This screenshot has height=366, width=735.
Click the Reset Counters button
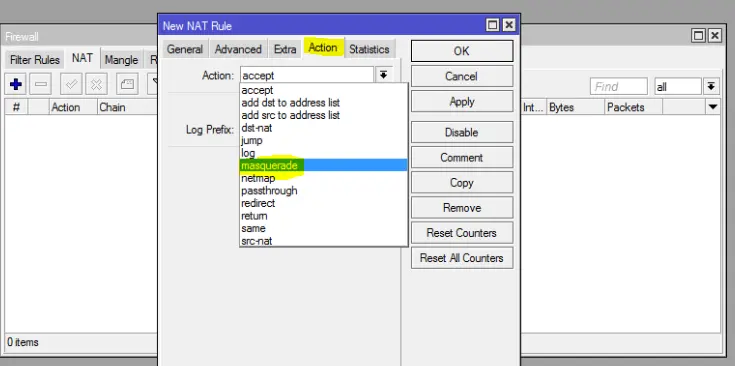(462, 233)
